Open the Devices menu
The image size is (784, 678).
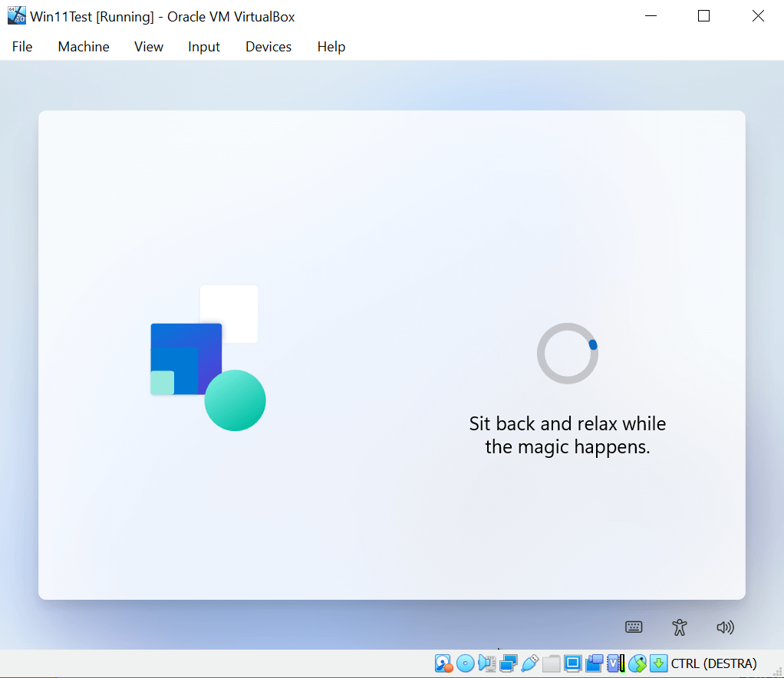[x=268, y=47]
